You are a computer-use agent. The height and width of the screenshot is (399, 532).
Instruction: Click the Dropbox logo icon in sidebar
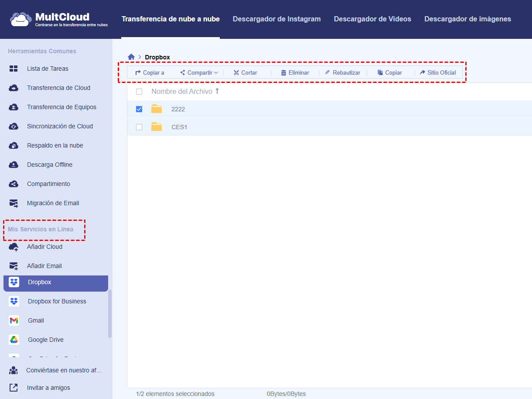tap(14, 282)
